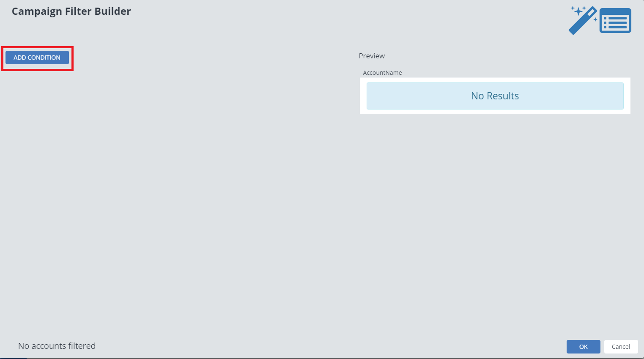
Task: Click the word "filtered" in the status text
Action: [x=79, y=346]
